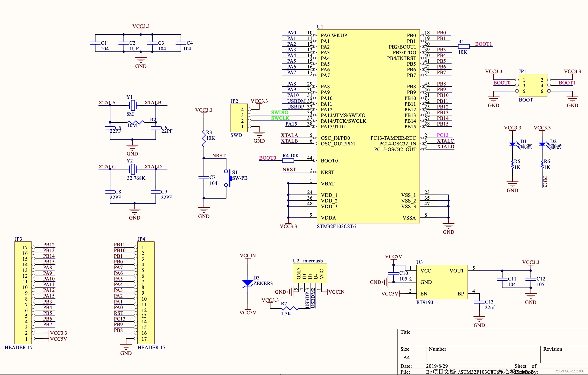Select the U2 microusb connector block
Viewport: 588px width, 375px height.
click(310, 273)
